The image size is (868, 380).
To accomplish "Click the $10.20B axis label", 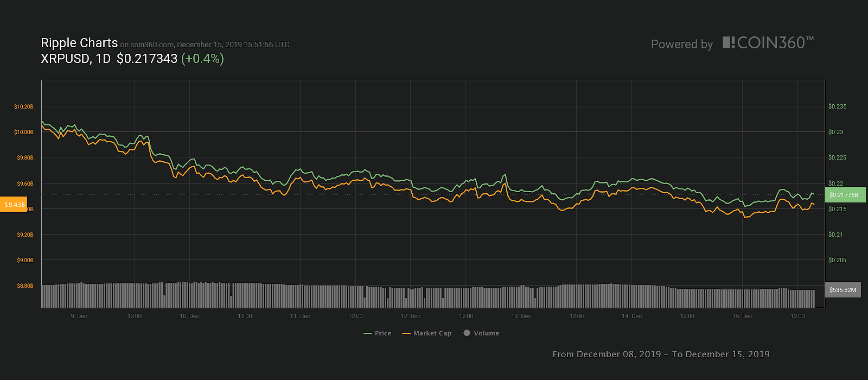I will [x=24, y=106].
